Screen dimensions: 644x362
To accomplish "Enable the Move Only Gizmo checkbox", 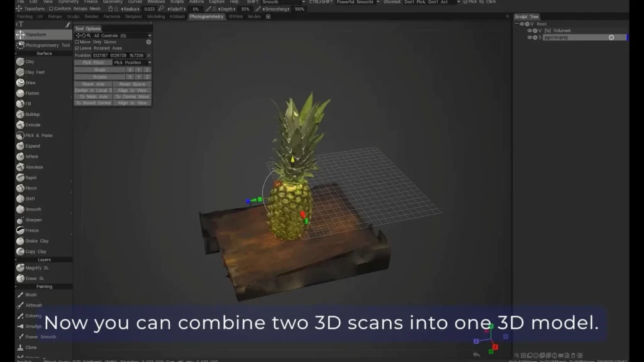I will [x=77, y=42].
